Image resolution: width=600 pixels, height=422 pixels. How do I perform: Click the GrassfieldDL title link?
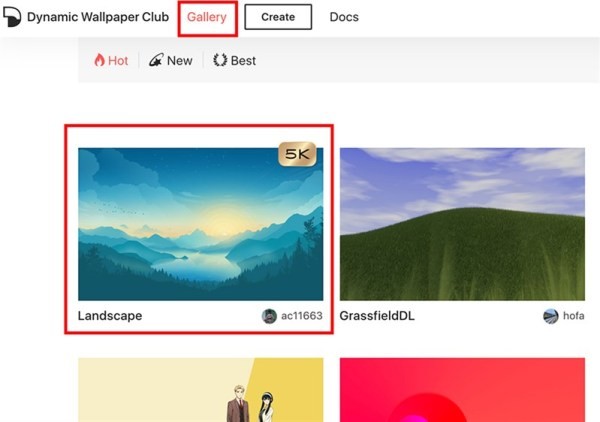pos(377,316)
